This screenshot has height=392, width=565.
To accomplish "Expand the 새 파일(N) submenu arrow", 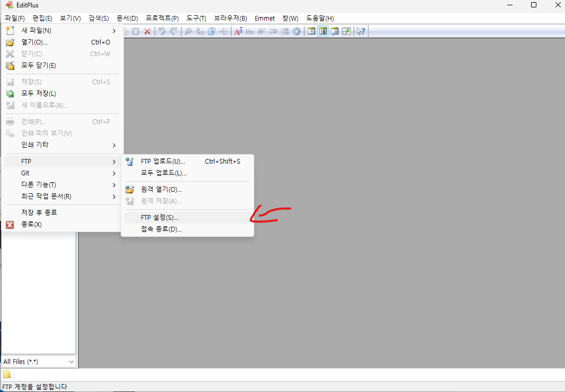I will [x=114, y=31].
